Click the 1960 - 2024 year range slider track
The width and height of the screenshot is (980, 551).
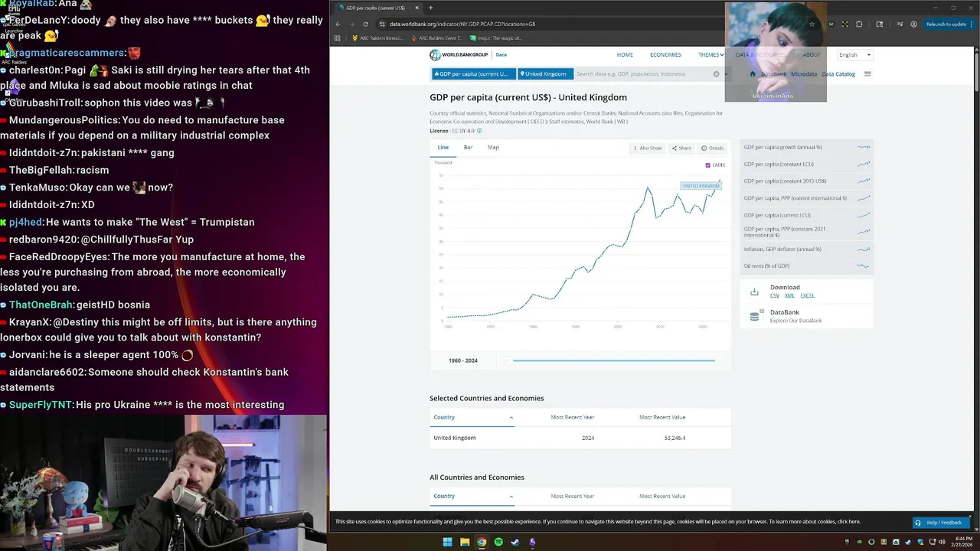tap(614, 360)
